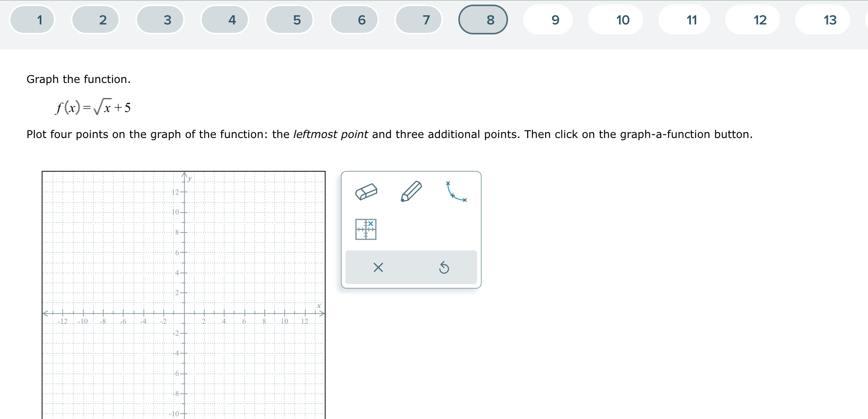Select the graph-a-function curve tool
The width and height of the screenshot is (868, 419).
[456, 191]
